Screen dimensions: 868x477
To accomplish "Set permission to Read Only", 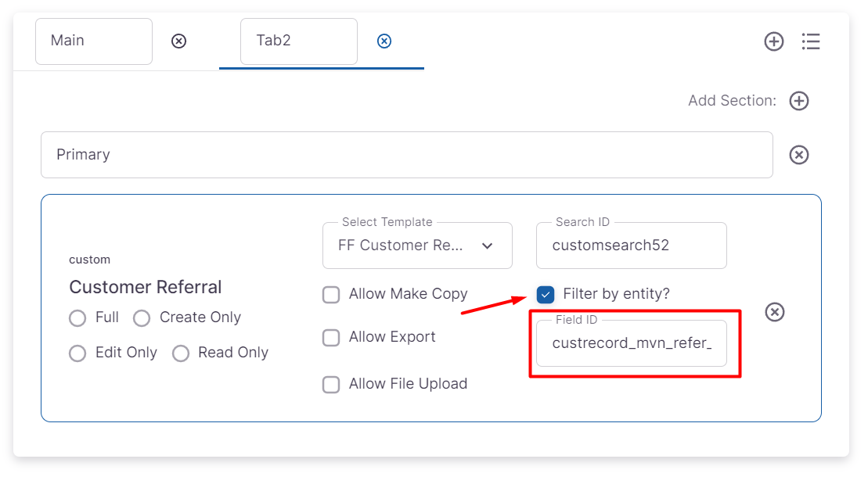I will pos(181,353).
